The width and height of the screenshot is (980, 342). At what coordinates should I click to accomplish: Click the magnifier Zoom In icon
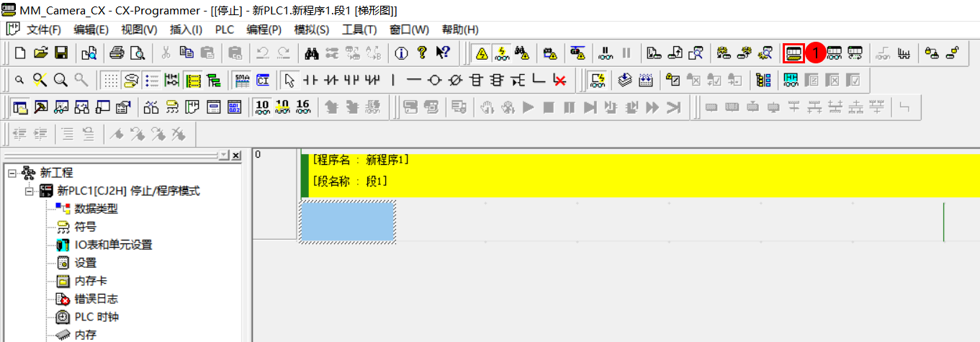60,80
